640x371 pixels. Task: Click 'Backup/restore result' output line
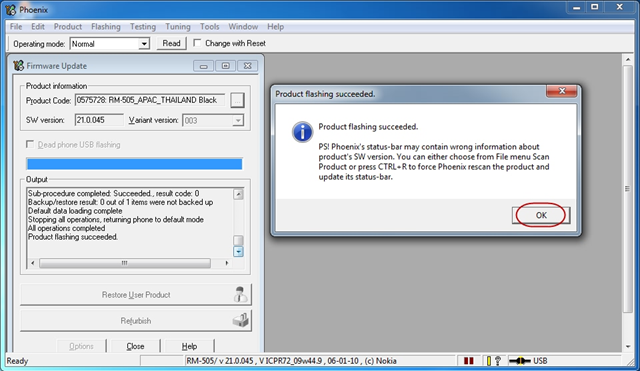pyautogui.click(x=120, y=202)
